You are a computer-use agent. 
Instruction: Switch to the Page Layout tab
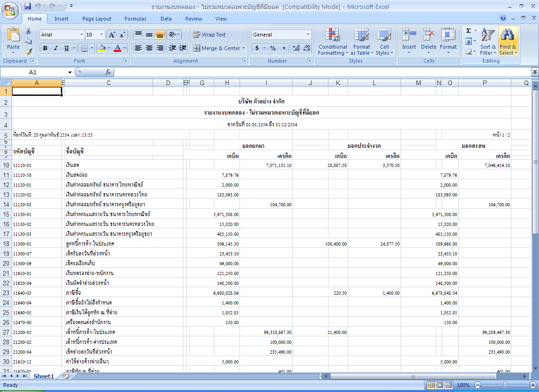tap(97, 19)
